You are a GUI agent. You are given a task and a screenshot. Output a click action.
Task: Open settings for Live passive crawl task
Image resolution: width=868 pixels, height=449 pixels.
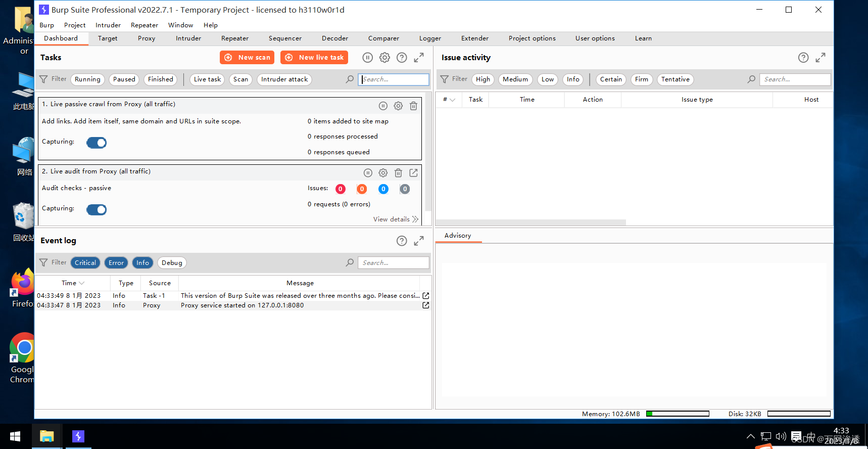(398, 106)
